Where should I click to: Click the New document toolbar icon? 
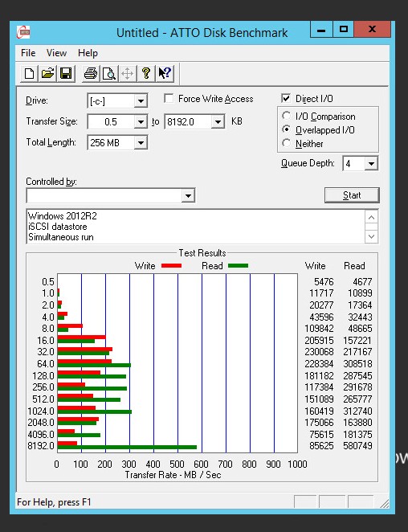29,73
